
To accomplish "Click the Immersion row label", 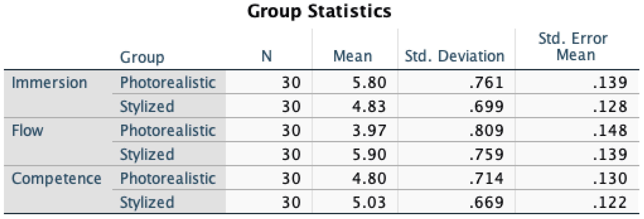I will click(49, 82).
